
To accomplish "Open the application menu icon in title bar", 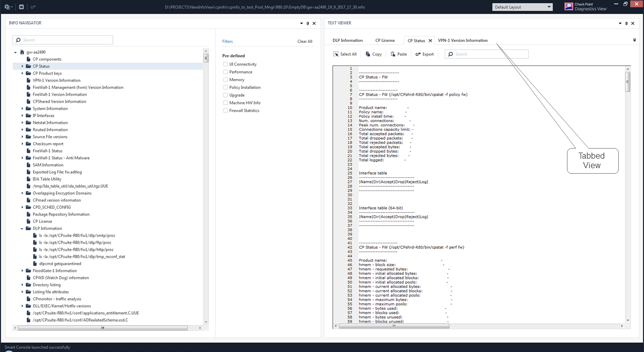I will pos(8,7).
